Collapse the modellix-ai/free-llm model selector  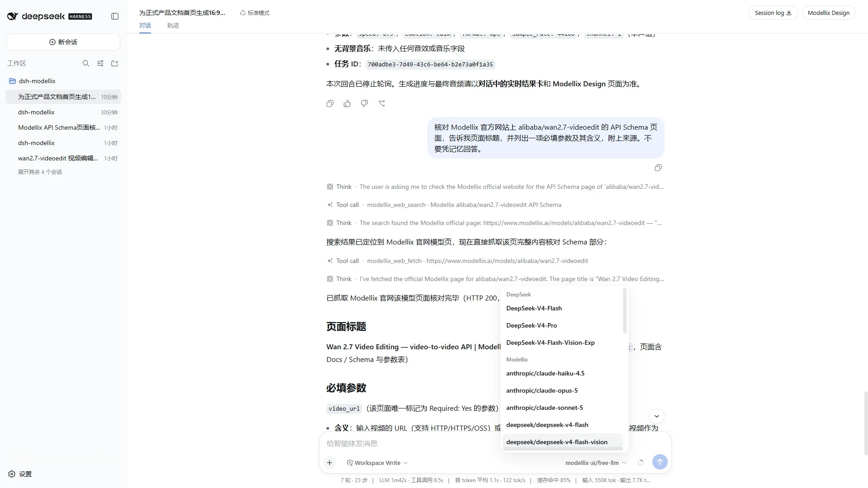pos(595,463)
